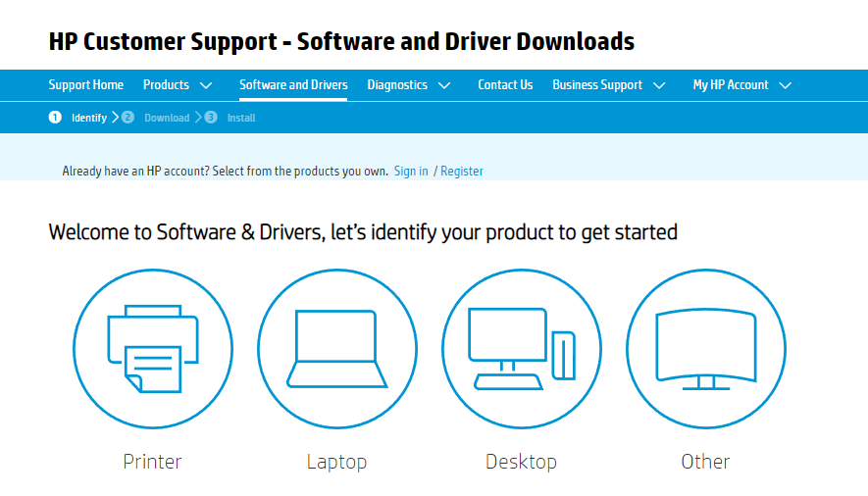
Task: Select the Other product monitor icon
Action: [706, 349]
